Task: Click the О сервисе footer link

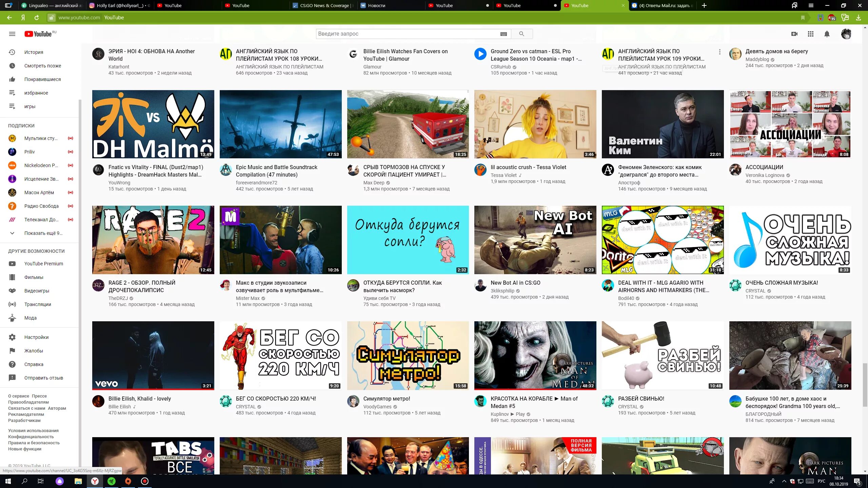Action: pyautogui.click(x=19, y=396)
